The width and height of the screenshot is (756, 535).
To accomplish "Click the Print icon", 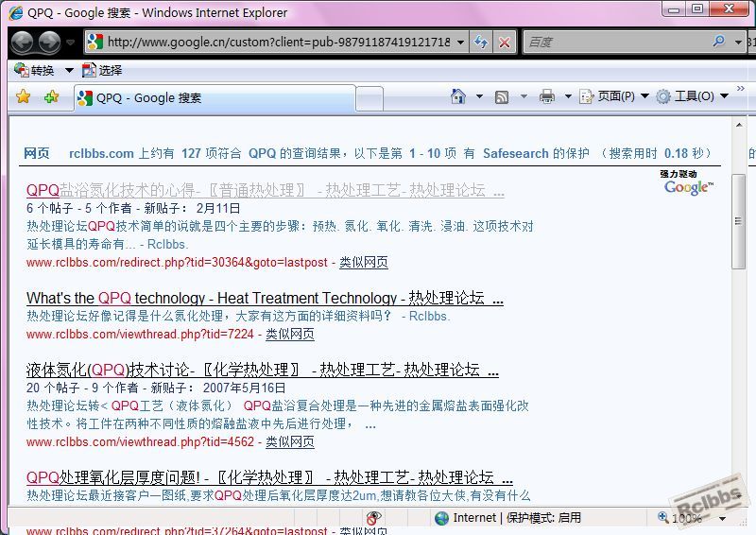I will coord(546,96).
